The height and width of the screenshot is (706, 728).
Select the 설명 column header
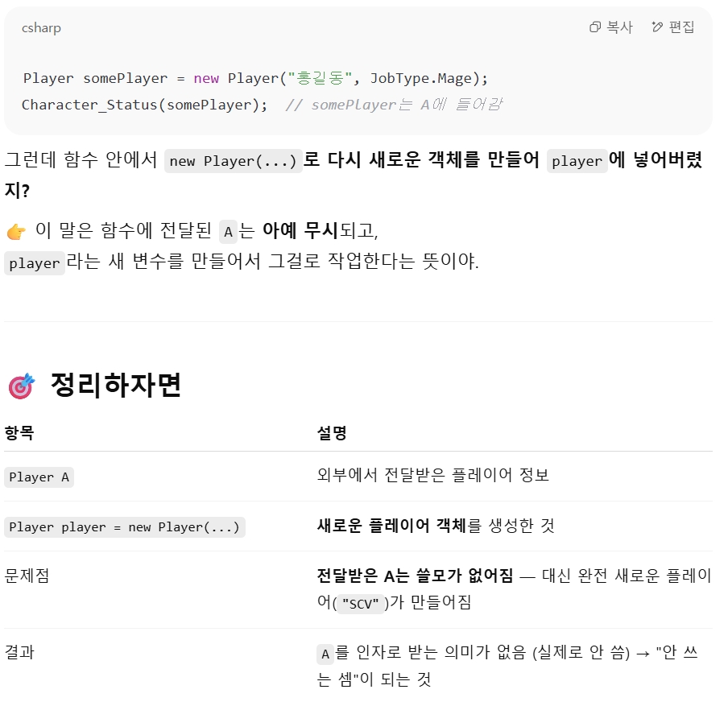click(332, 434)
